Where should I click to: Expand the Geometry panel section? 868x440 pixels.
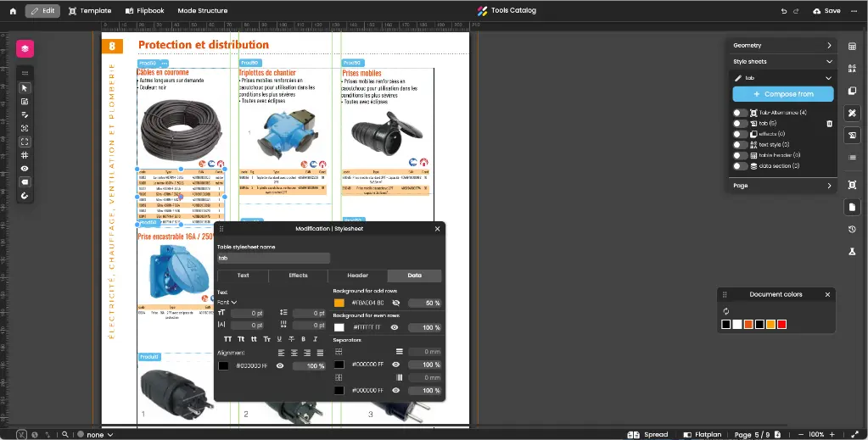(782, 46)
